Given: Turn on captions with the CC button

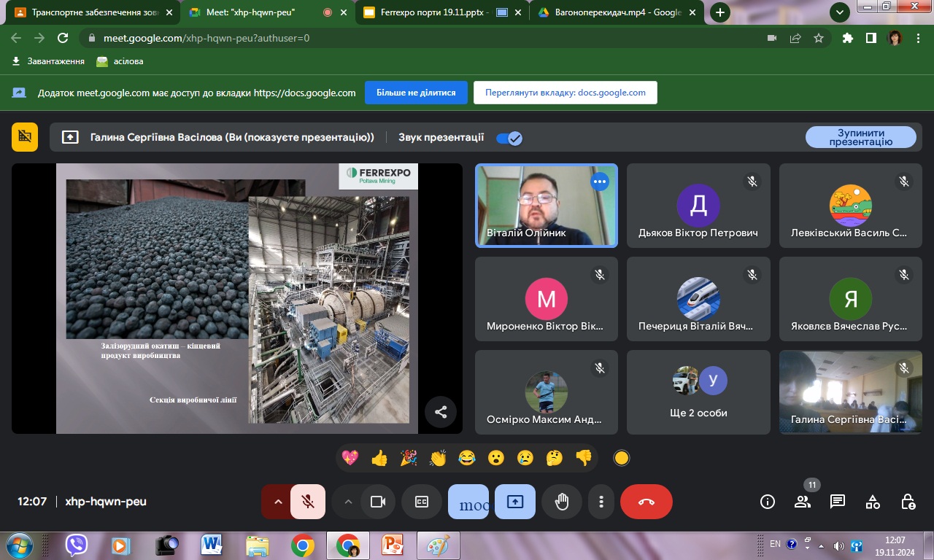Looking at the screenshot, I should click(422, 502).
